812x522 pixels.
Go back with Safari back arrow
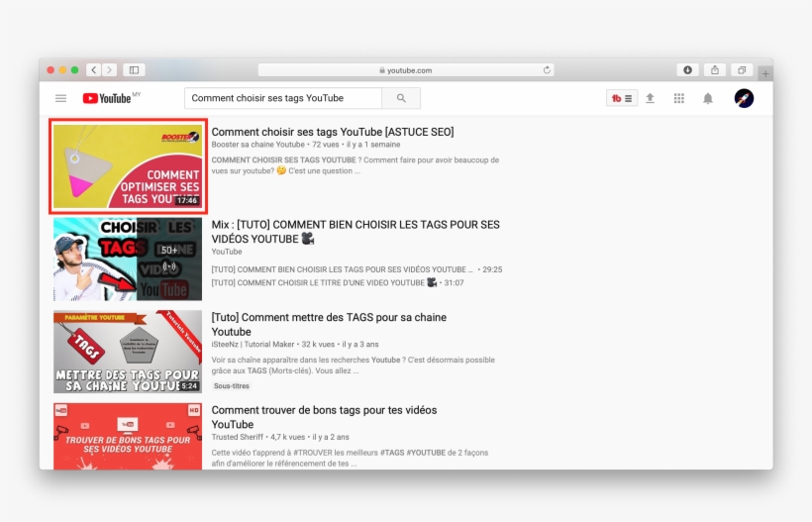[x=94, y=70]
